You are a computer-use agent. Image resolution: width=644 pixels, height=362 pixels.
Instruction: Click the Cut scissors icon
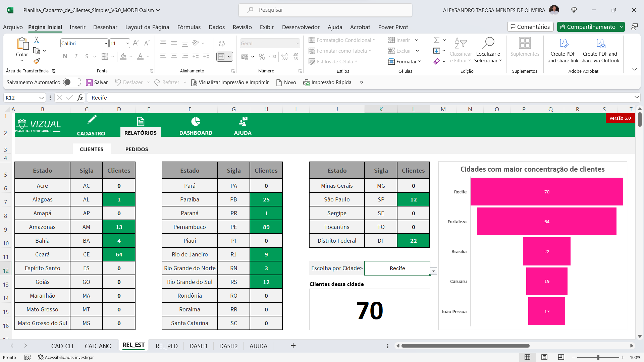(x=37, y=40)
